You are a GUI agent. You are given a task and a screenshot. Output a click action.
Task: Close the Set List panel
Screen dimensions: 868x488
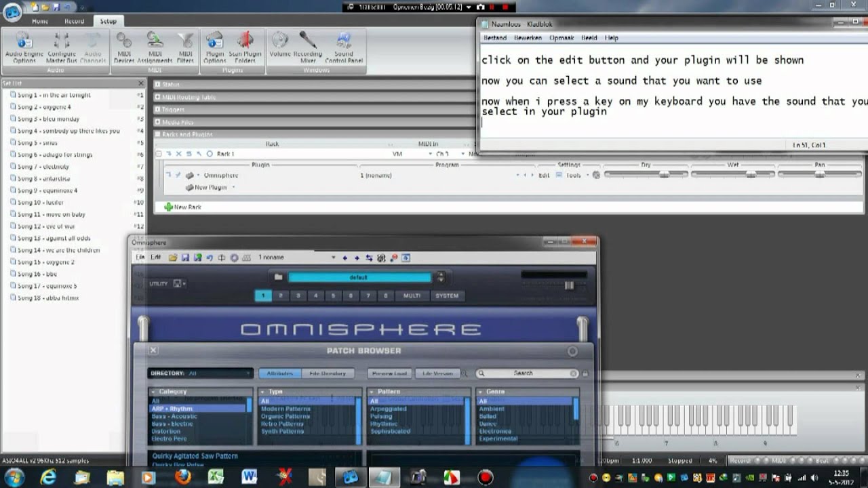tap(141, 83)
